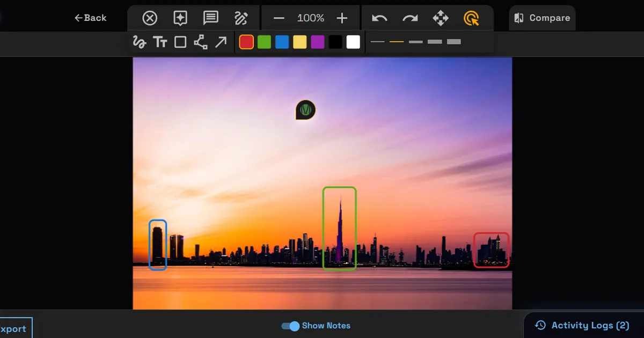
Task: Choose the polyline connector tool
Action: click(201, 42)
